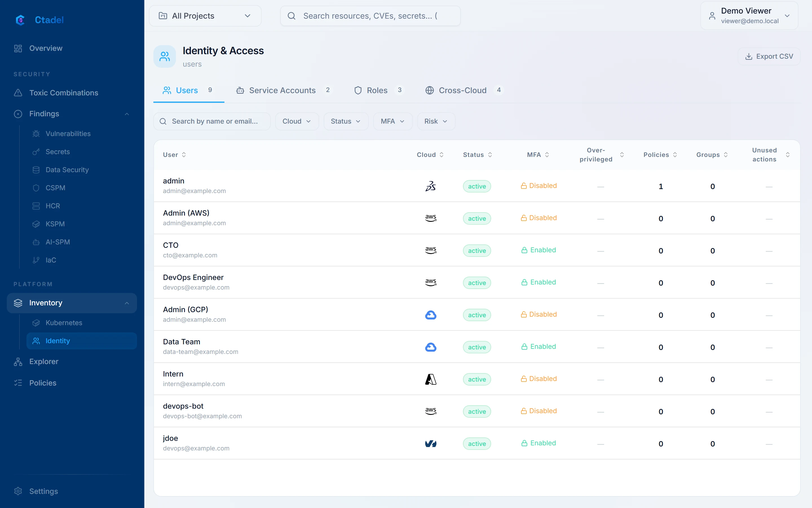Click the CSPM shield icon
The width and height of the screenshot is (812, 508).
(36, 188)
